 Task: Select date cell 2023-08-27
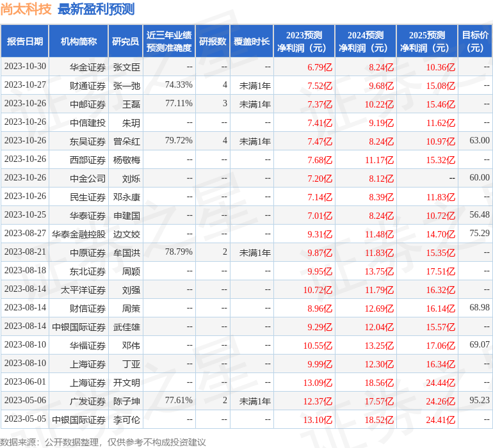click(x=25, y=233)
